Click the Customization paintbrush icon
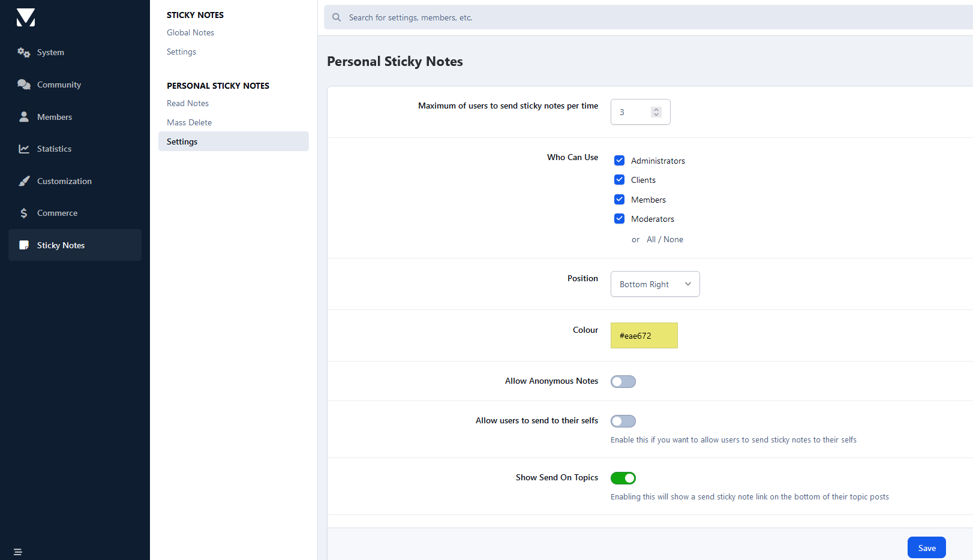 (23, 181)
